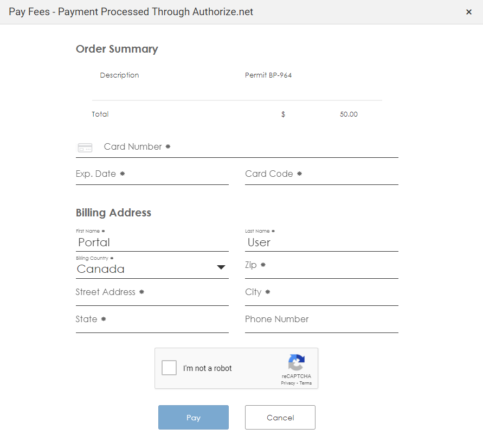This screenshot has width=483, height=448.
Task: Check the I'm not a robot checkbox
Action: pyautogui.click(x=169, y=368)
